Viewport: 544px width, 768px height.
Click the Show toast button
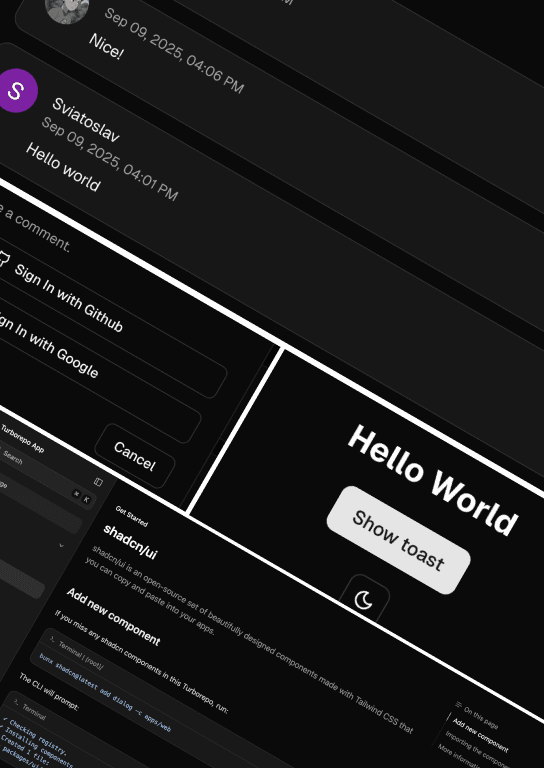[399, 540]
